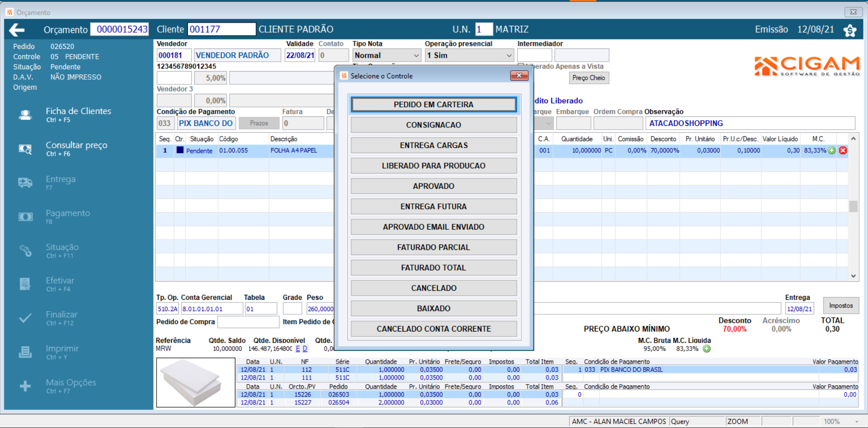
Task: Click the settings icon next to Emissão date
Action: pyautogui.click(x=850, y=30)
